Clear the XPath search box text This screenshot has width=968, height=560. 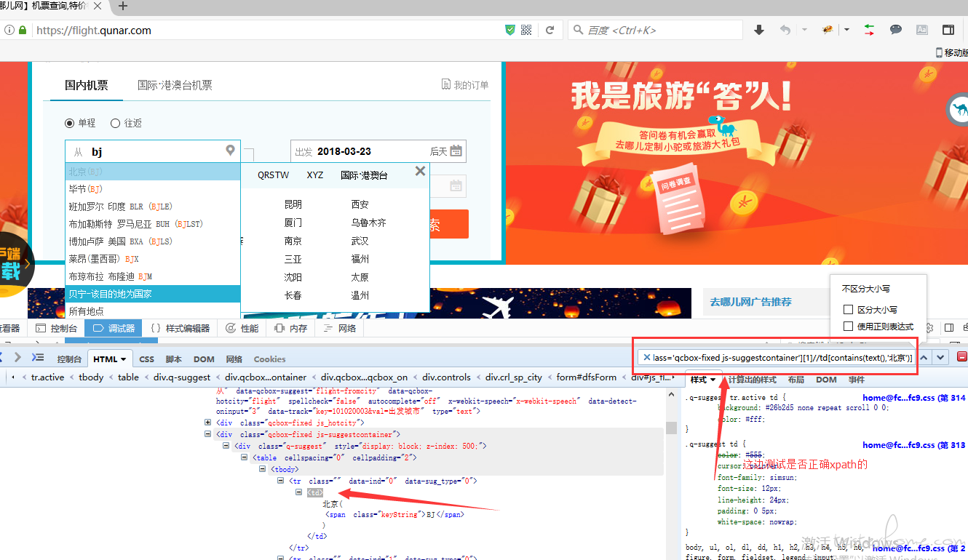pyautogui.click(x=646, y=357)
